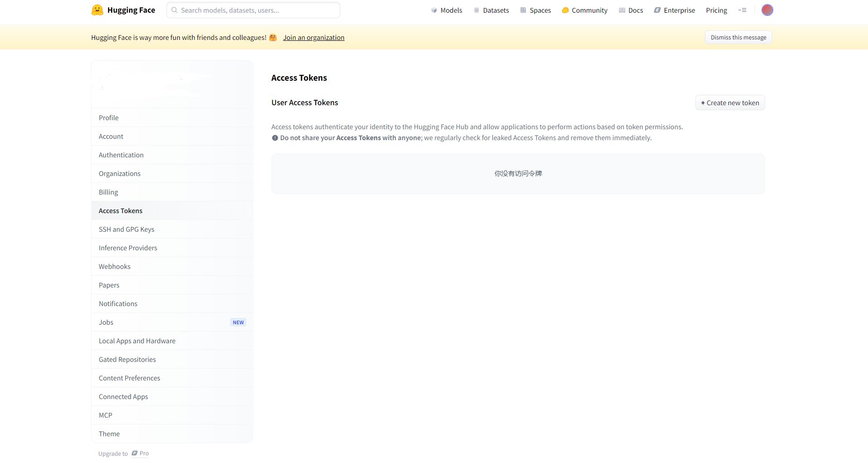The image size is (868, 463).
Task: Select SSH and GPG Keys settings
Action: pyautogui.click(x=126, y=229)
